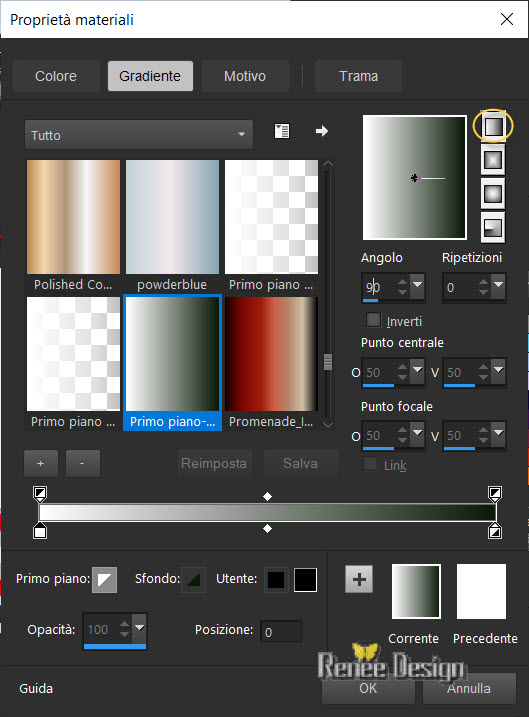Add current material to swatches with plus
This screenshot has height=717, width=529.
(359, 579)
